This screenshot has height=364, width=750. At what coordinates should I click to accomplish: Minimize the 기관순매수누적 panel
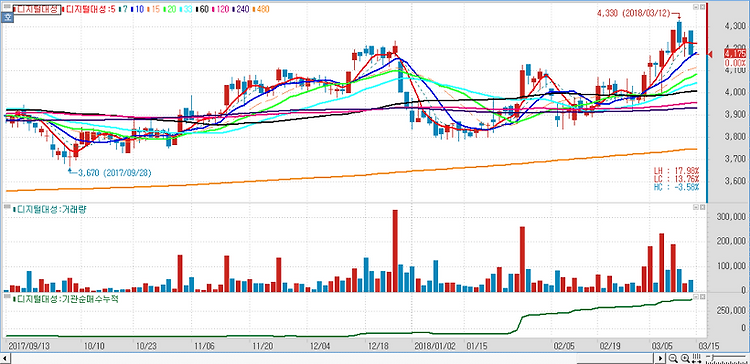tap(695, 297)
